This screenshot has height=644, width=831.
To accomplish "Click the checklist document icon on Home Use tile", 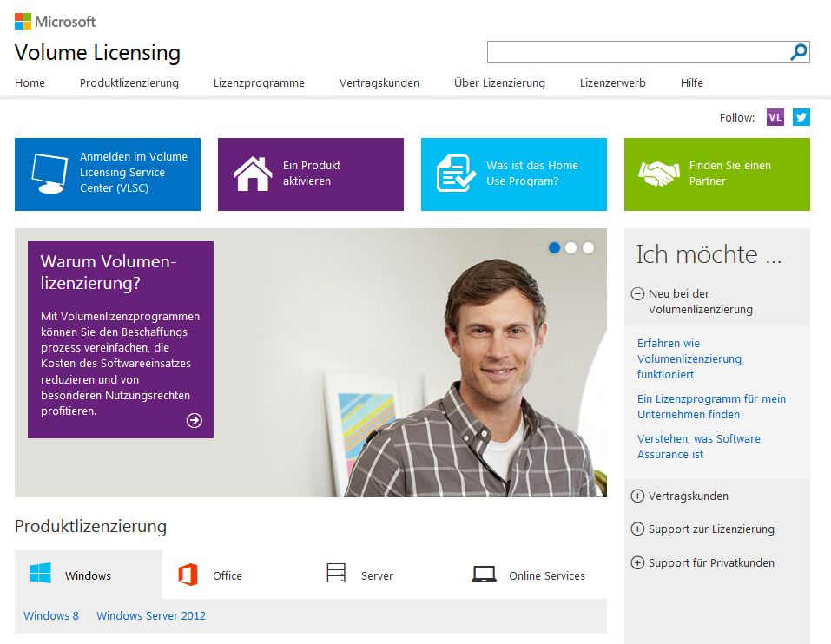I will point(456,174).
